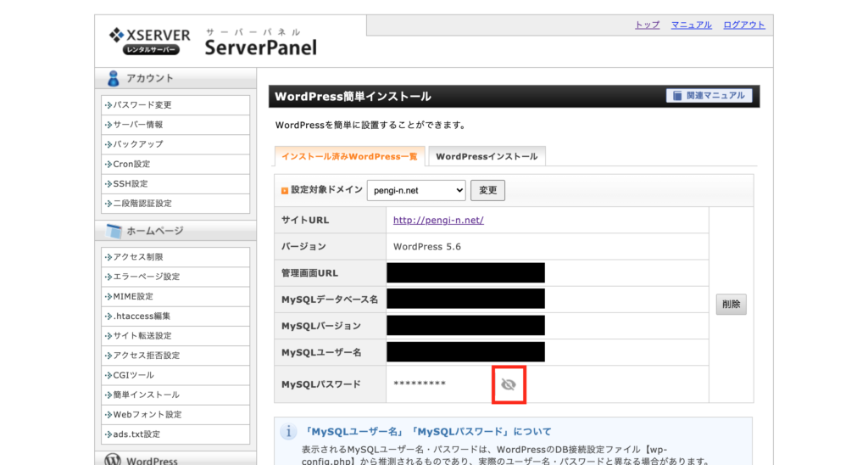Click the バージョン row label

(303, 247)
